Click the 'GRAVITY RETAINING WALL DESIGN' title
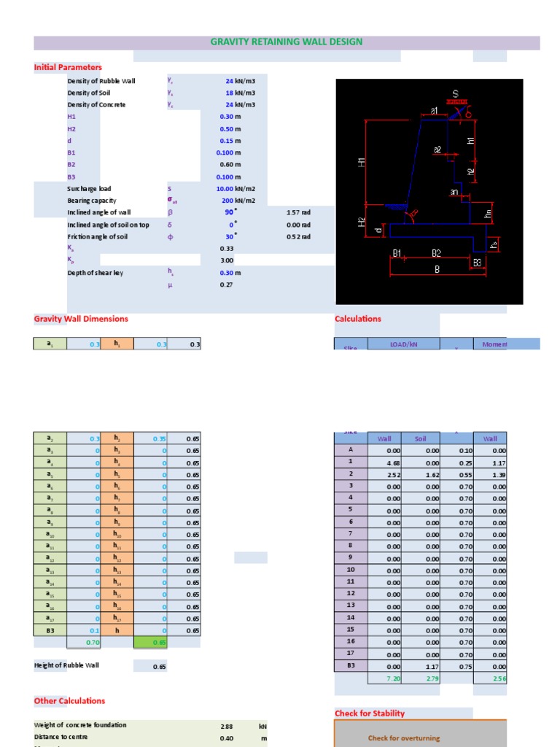The image size is (560, 747). [286, 42]
